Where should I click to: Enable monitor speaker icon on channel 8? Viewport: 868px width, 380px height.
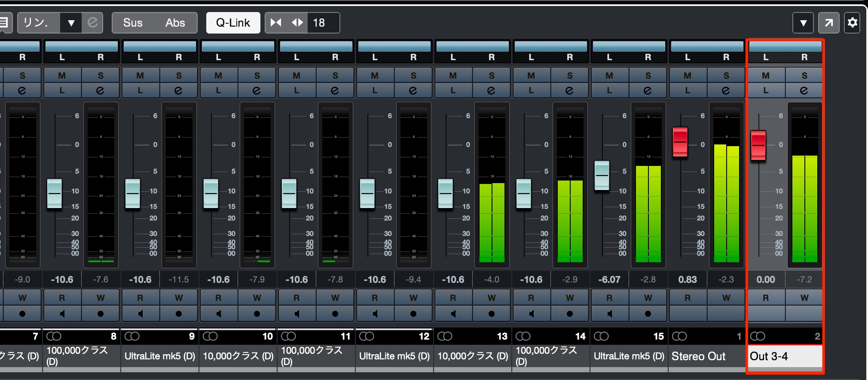click(62, 314)
